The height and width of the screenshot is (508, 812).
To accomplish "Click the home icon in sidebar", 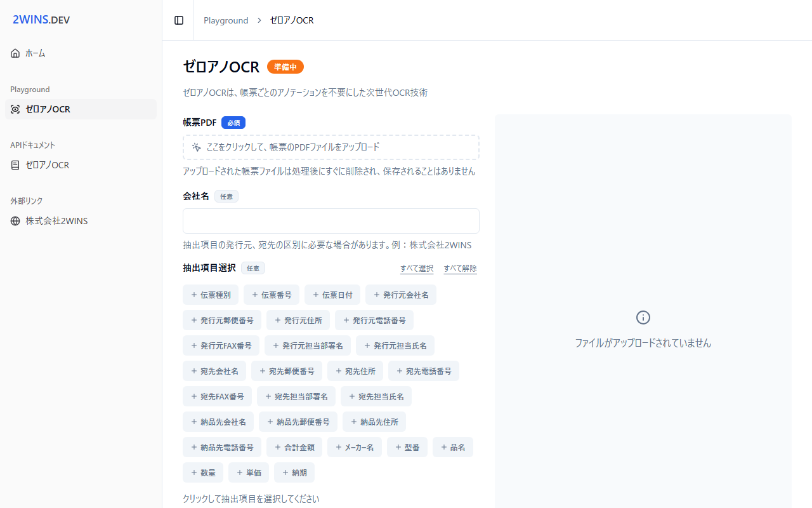I will coord(15,53).
